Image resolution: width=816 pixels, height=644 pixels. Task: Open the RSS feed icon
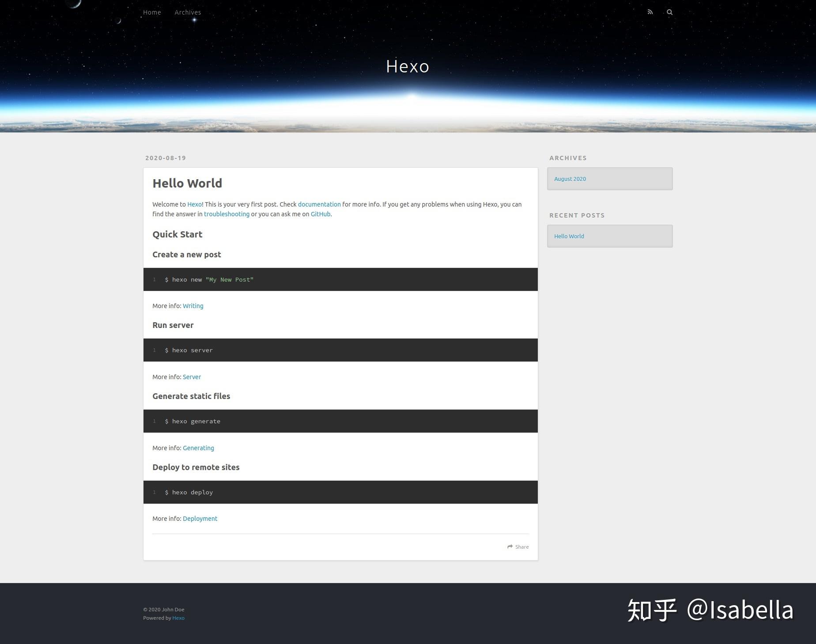click(x=650, y=12)
